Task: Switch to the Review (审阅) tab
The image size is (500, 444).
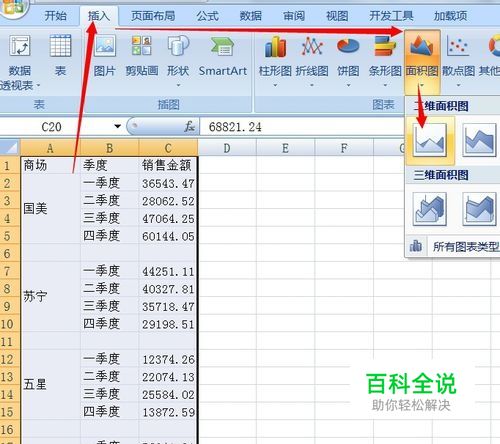Action: [x=294, y=16]
